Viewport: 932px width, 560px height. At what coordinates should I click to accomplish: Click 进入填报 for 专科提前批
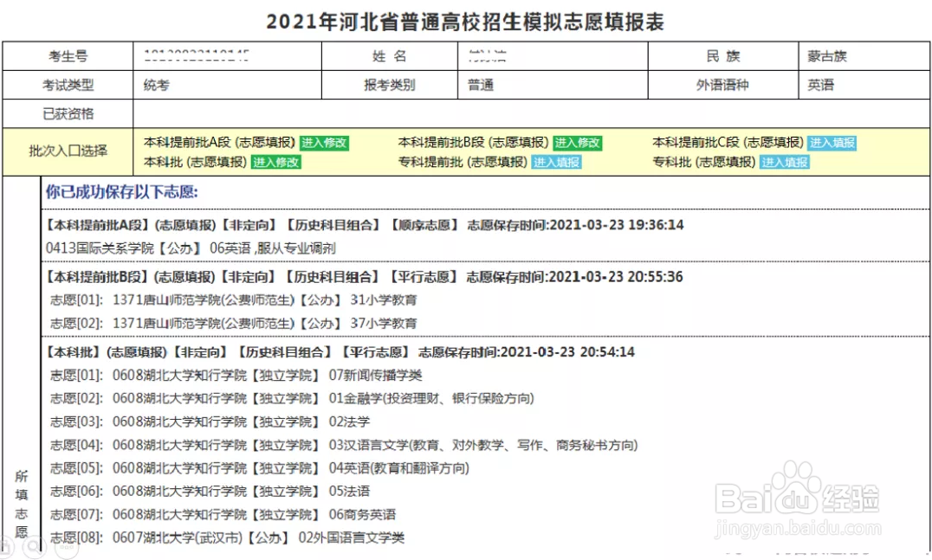[x=556, y=162]
